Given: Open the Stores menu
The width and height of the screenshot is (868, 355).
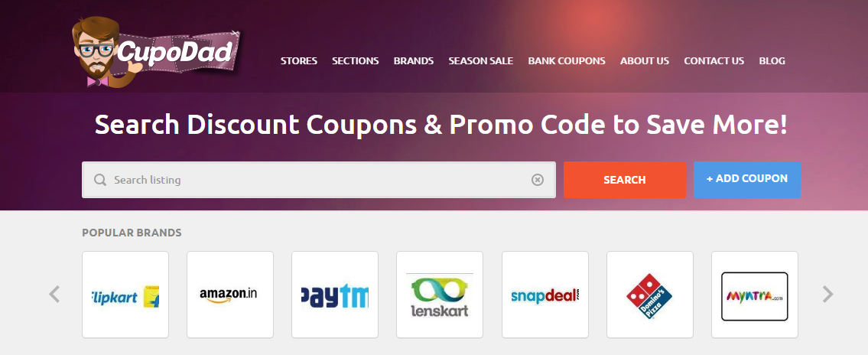Looking at the screenshot, I should pyautogui.click(x=299, y=61).
